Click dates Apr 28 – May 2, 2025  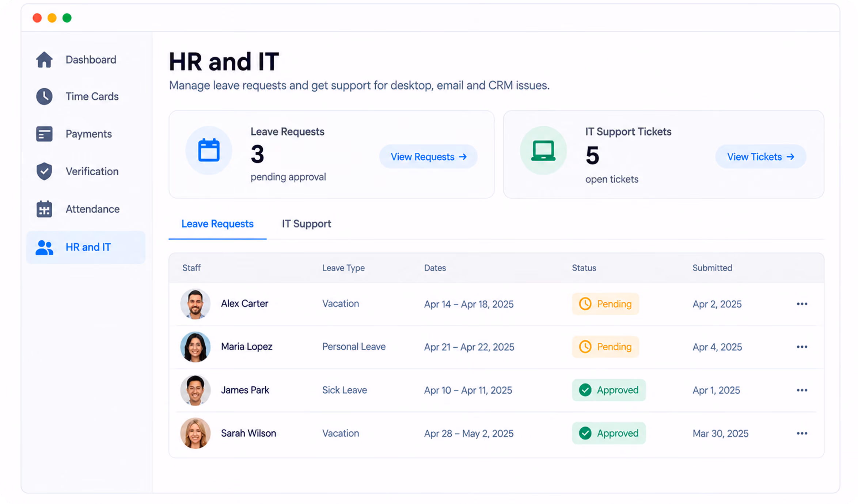(x=469, y=434)
